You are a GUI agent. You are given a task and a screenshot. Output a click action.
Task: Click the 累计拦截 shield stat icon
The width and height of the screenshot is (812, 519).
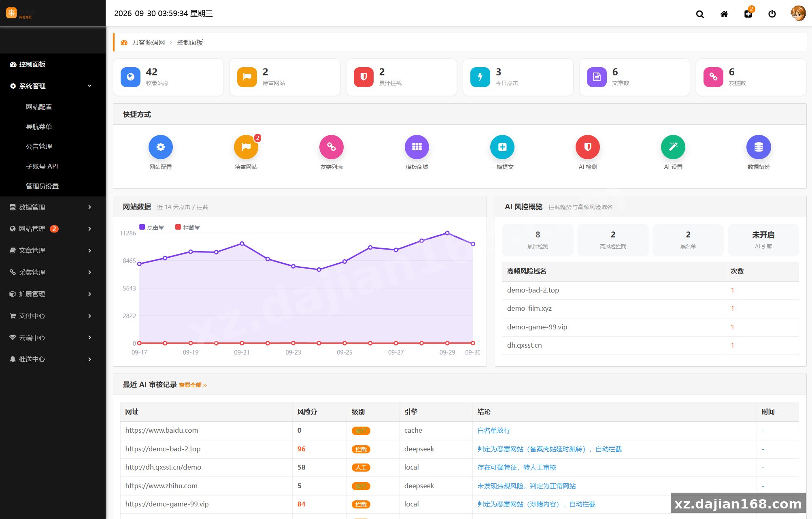click(x=364, y=77)
